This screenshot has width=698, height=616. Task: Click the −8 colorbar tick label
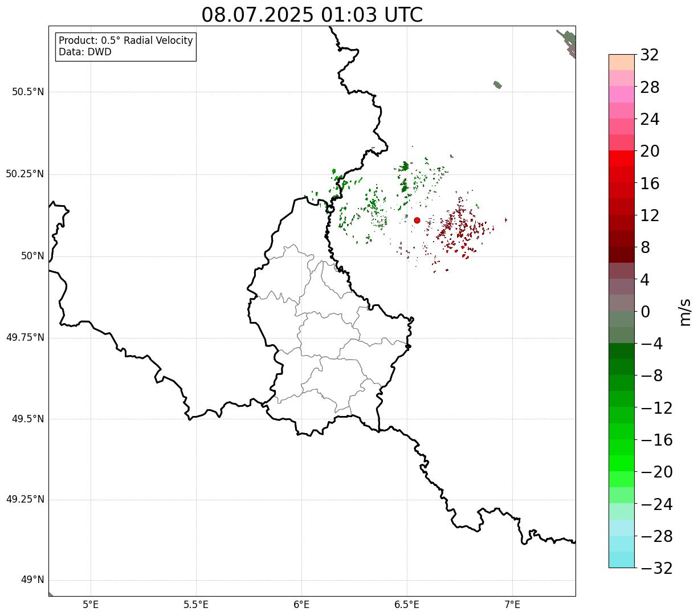tap(651, 376)
